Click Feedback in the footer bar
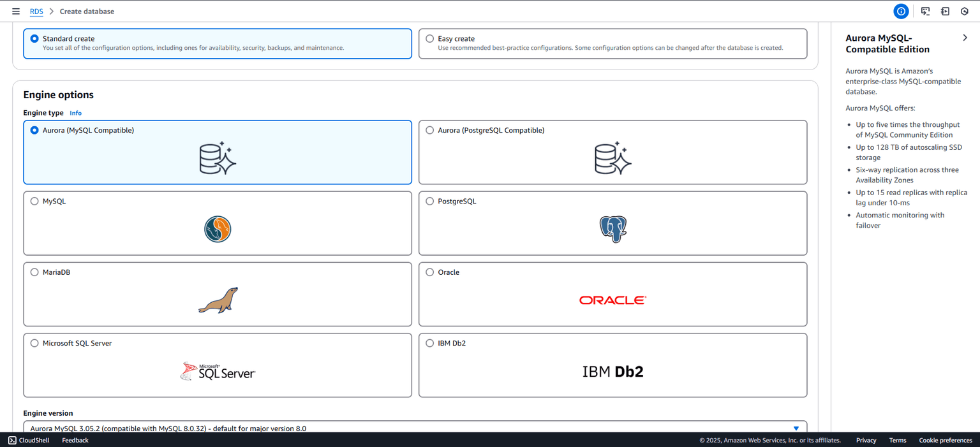The height and width of the screenshot is (447, 980). [75, 440]
